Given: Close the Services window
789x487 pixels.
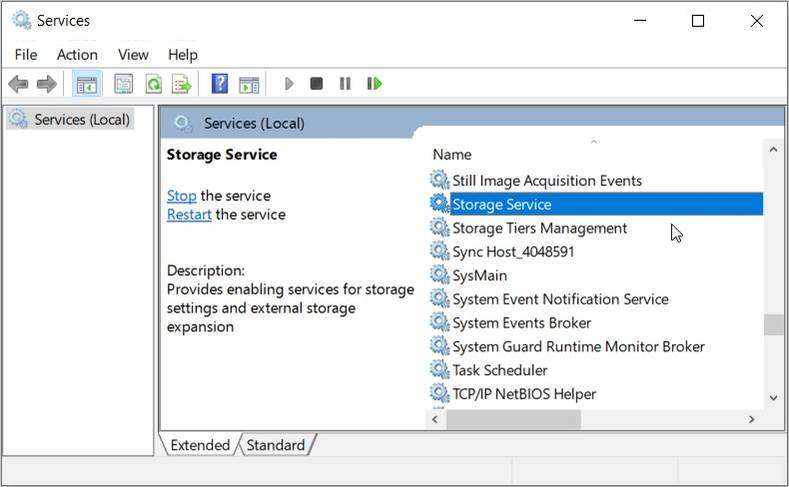Looking at the screenshot, I should (757, 21).
